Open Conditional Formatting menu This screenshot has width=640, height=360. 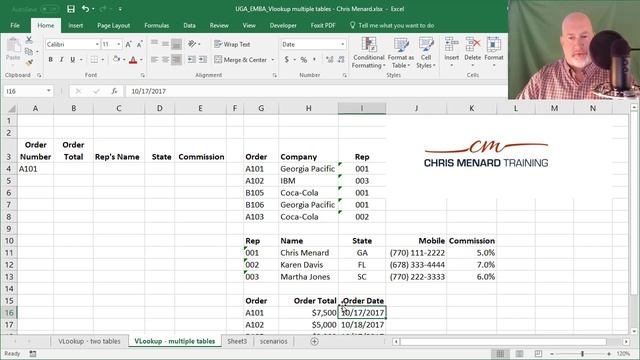click(x=369, y=53)
